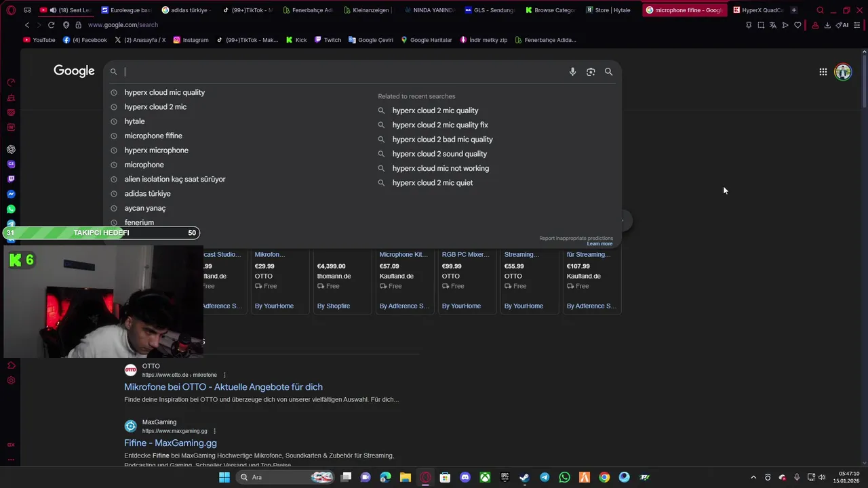Switch to the Euroleague tab

[x=126, y=10]
